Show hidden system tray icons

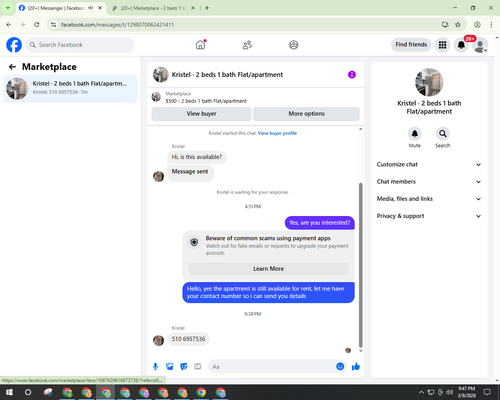click(x=421, y=392)
